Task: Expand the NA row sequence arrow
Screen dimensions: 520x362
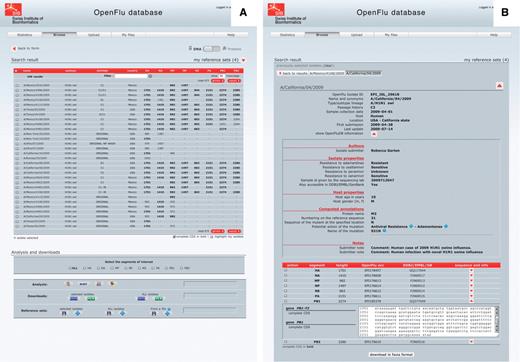Action: [x=471, y=275]
